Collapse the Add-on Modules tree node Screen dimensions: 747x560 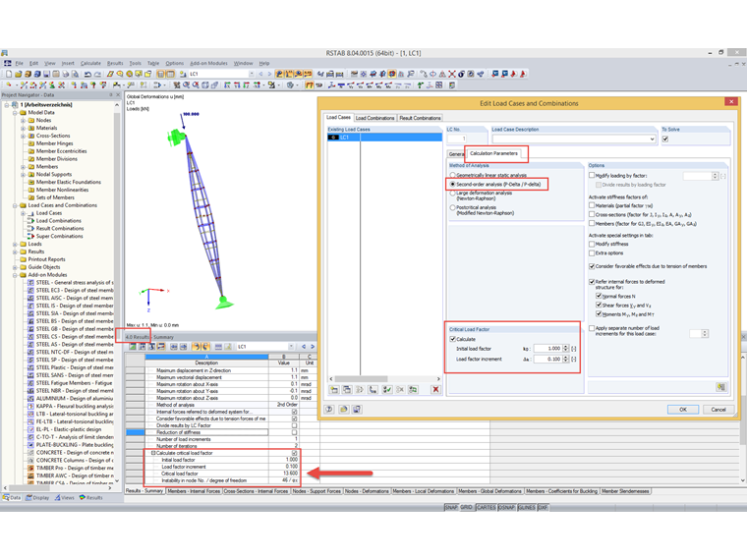point(16,275)
